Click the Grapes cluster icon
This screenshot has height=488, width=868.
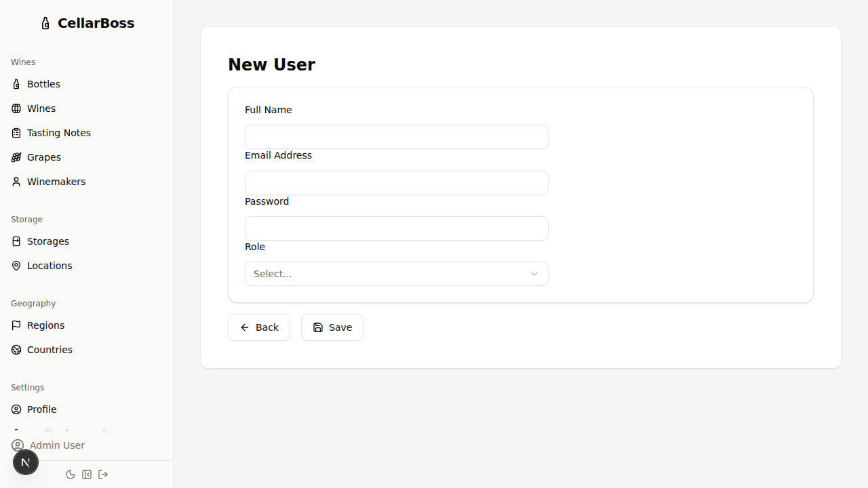point(16,157)
